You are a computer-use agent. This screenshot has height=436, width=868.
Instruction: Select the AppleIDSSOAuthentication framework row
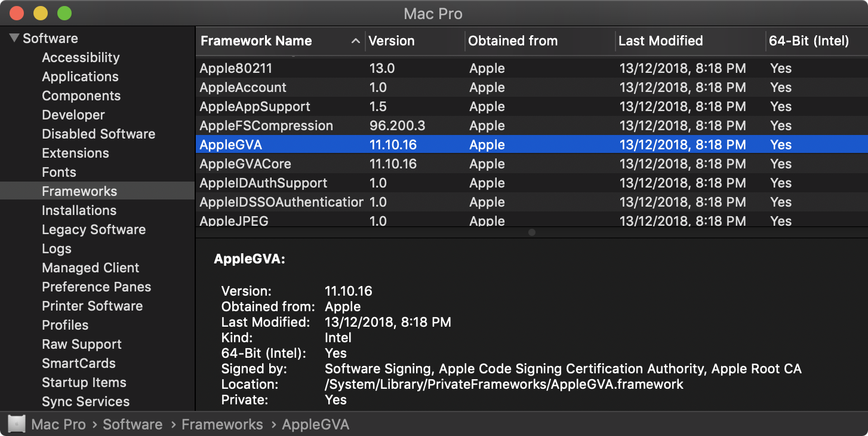(x=532, y=202)
